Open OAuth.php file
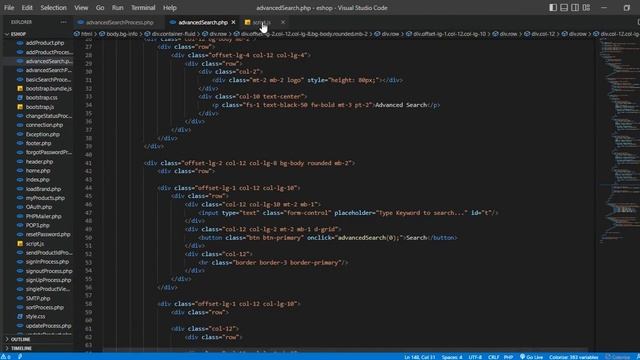 pyautogui.click(x=39, y=207)
